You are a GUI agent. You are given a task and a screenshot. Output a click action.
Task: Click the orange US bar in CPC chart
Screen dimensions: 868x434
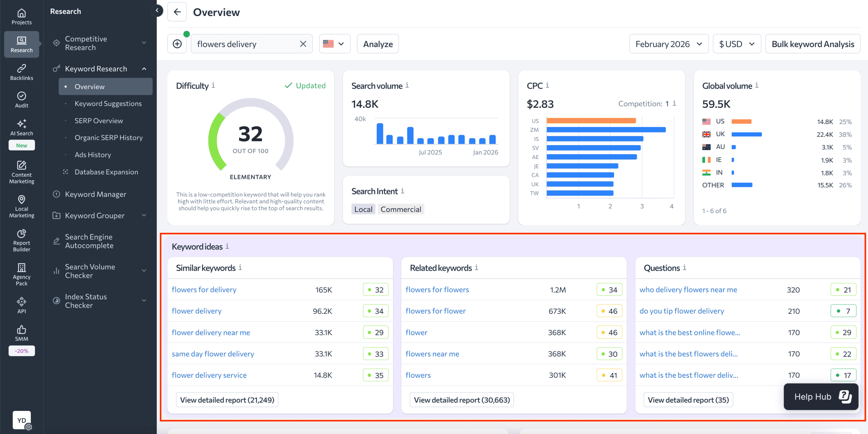point(591,121)
